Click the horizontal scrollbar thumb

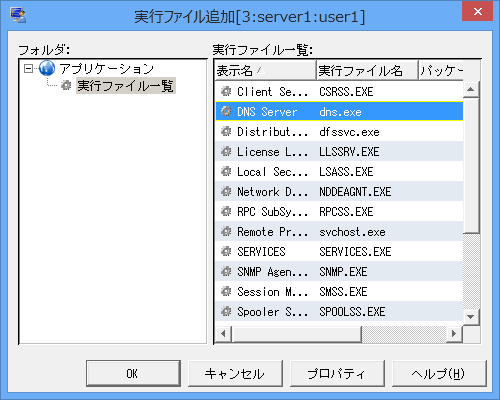297,334
